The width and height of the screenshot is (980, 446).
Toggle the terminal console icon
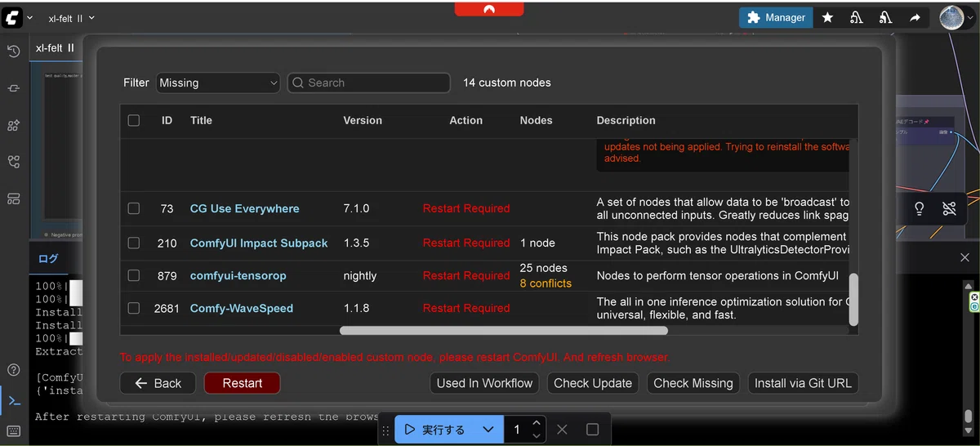[13, 400]
